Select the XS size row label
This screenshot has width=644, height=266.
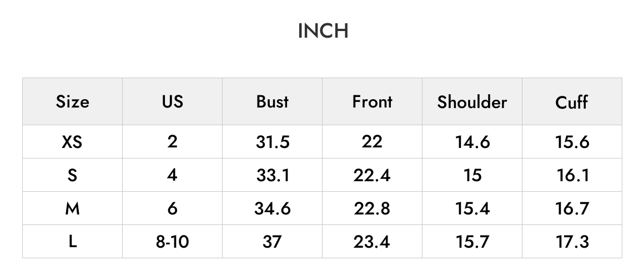coord(72,142)
